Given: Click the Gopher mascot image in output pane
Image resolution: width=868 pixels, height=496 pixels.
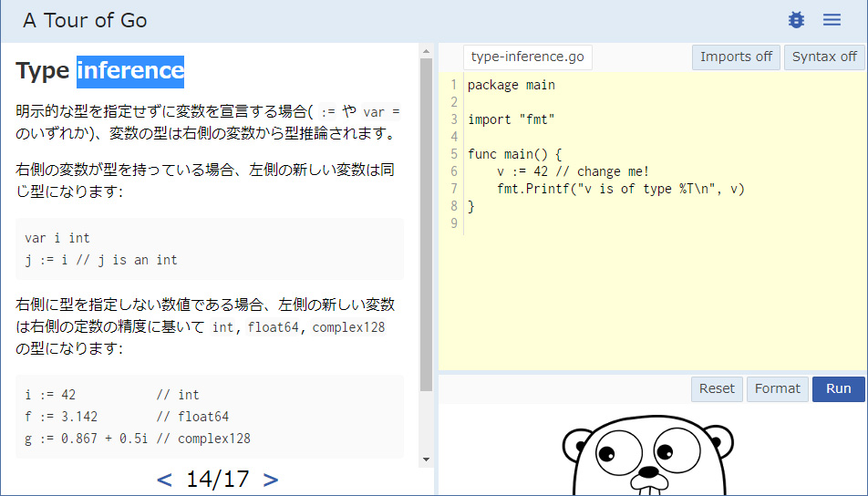Looking at the screenshot, I should click(647, 455).
